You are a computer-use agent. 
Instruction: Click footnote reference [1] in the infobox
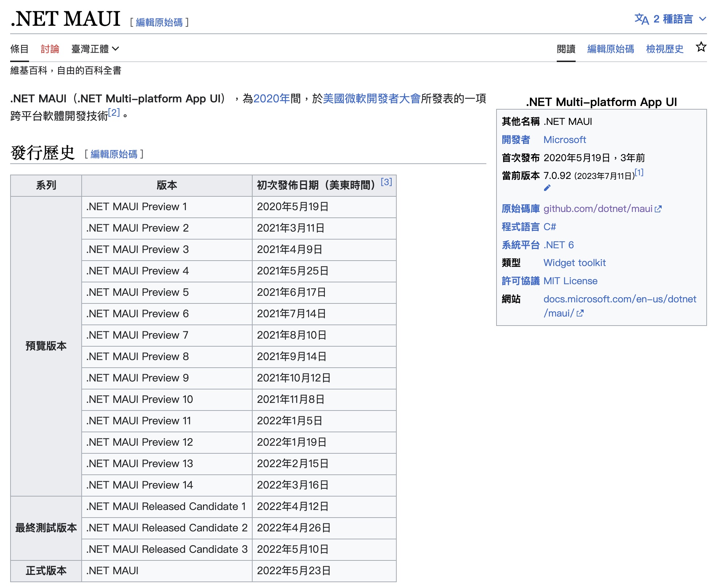639,172
